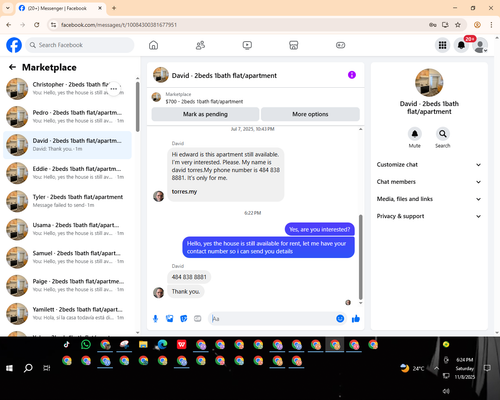This screenshot has width=500, height=400.
Task: Open Christopher's conversation
Action: coord(67,89)
